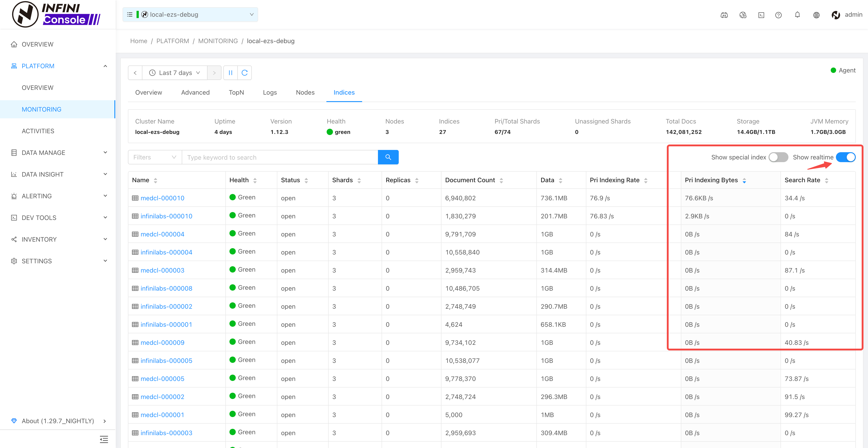Sort by Replicas column
Viewport: 868px width, 448px height.
pos(417,180)
